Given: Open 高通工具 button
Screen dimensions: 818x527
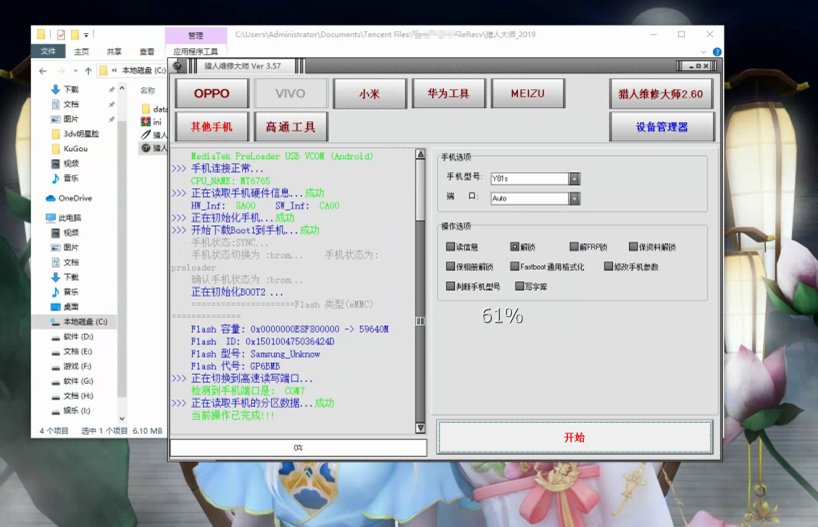Looking at the screenshot, I should tap(291, 126).
